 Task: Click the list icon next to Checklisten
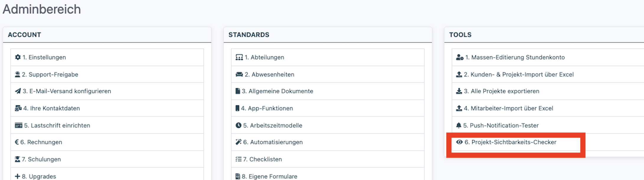238,159
